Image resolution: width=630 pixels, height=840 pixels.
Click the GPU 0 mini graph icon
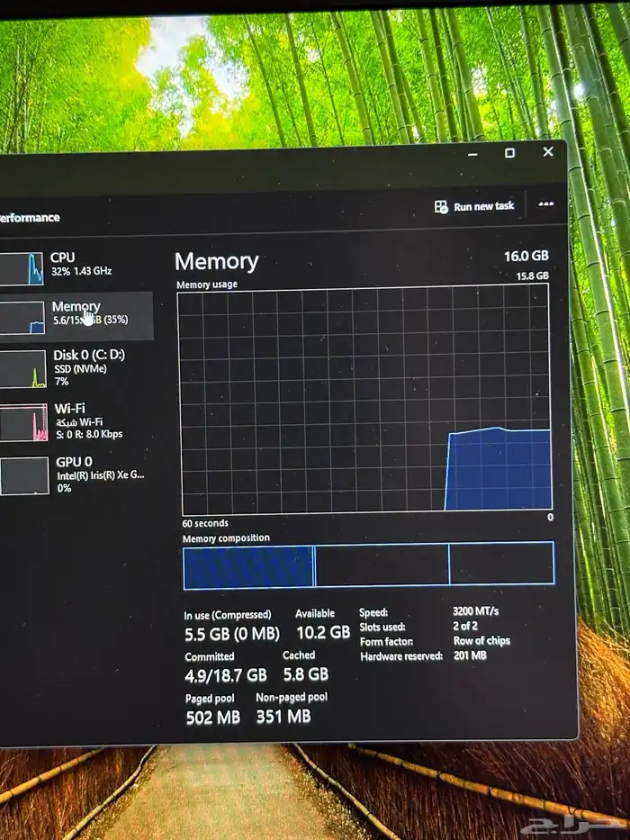pyautogui.click(x=22, y=475)
